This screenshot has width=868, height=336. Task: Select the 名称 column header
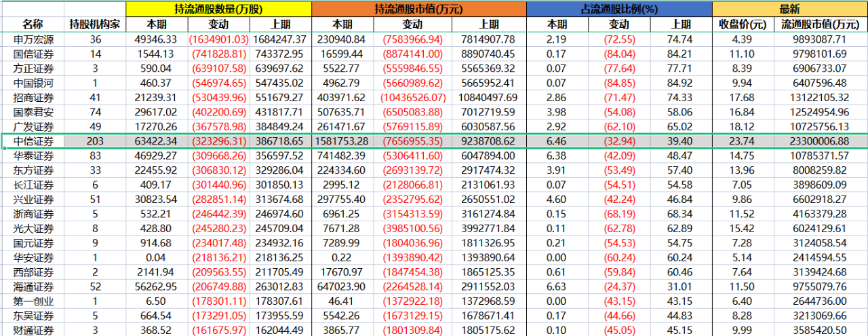[x=33, y=25]
